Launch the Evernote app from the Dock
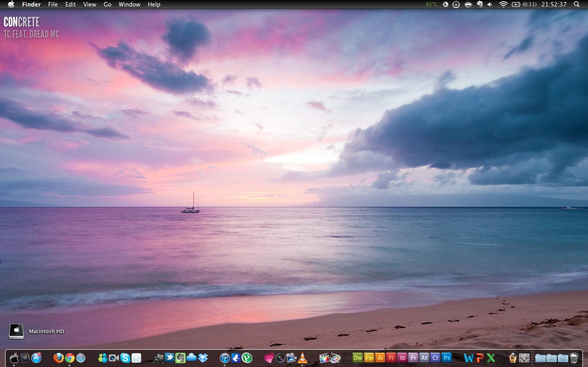 pos(180,358)
